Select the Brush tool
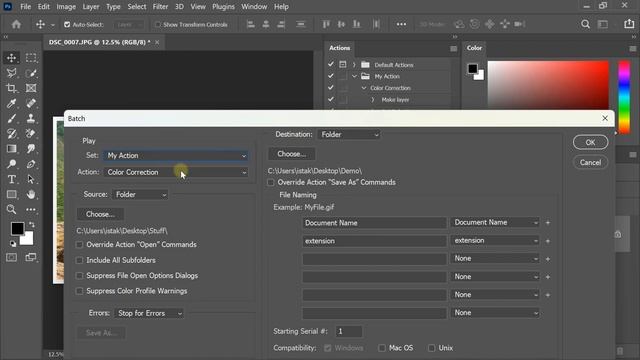The image size is (640, 360). click(11, 118)
